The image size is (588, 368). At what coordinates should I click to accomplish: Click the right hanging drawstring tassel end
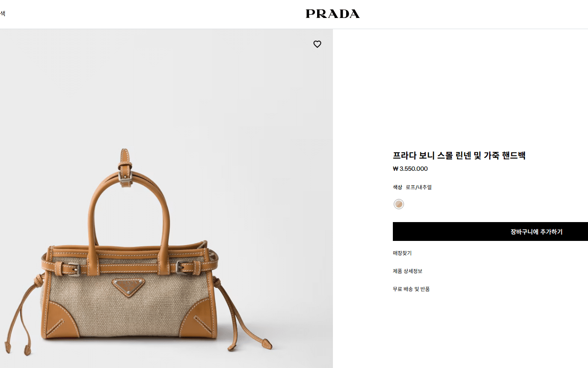click(x=267, y=344)
